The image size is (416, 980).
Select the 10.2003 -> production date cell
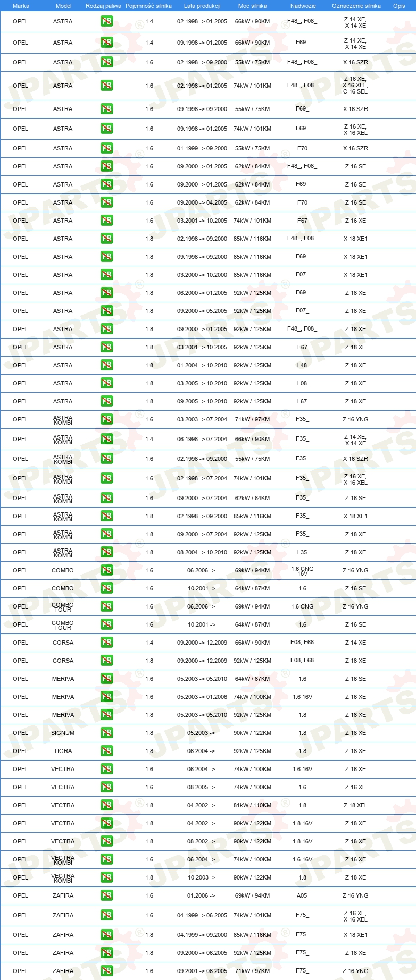pos(202,877)
